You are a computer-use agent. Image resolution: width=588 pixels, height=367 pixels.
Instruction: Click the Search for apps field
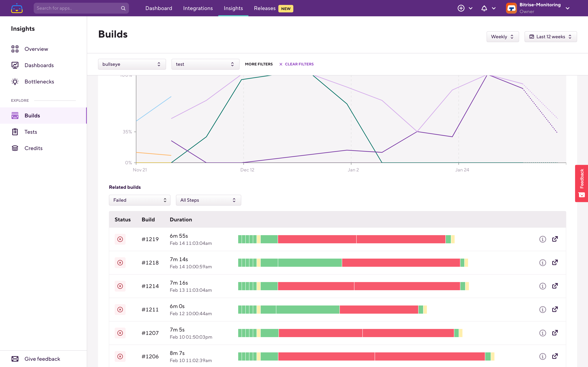pyautogui.click(x=78, y=8)
